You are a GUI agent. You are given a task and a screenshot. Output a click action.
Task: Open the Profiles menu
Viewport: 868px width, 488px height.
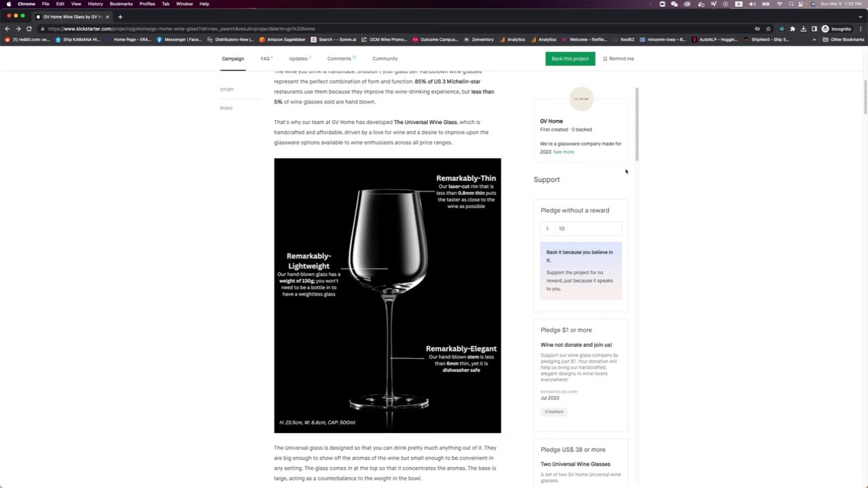click(147, 4)
